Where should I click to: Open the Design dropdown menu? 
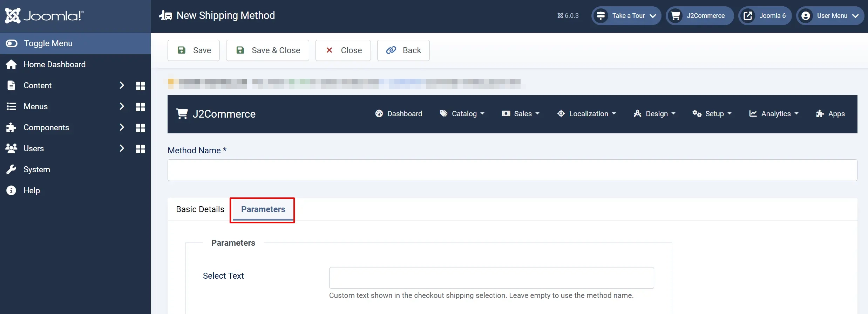pyautogui.click(x=655, y=114)
